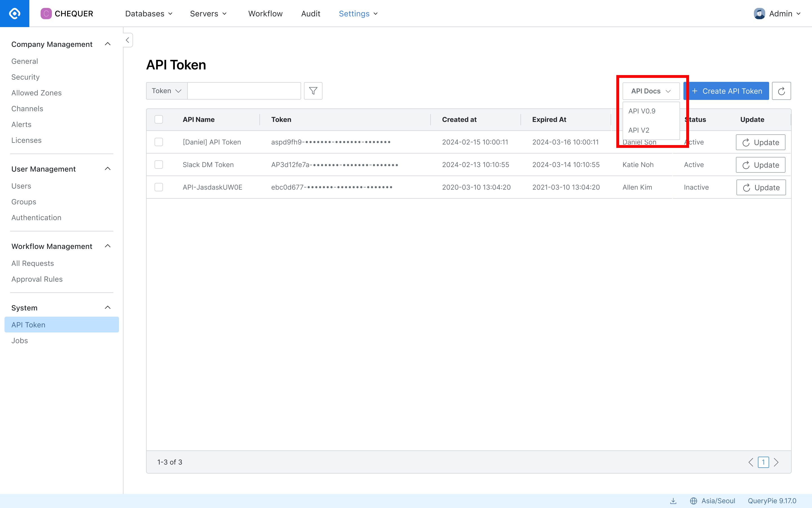
Task: Collapse the sidebar with the arrow toggle
Action: click(128, 40)
